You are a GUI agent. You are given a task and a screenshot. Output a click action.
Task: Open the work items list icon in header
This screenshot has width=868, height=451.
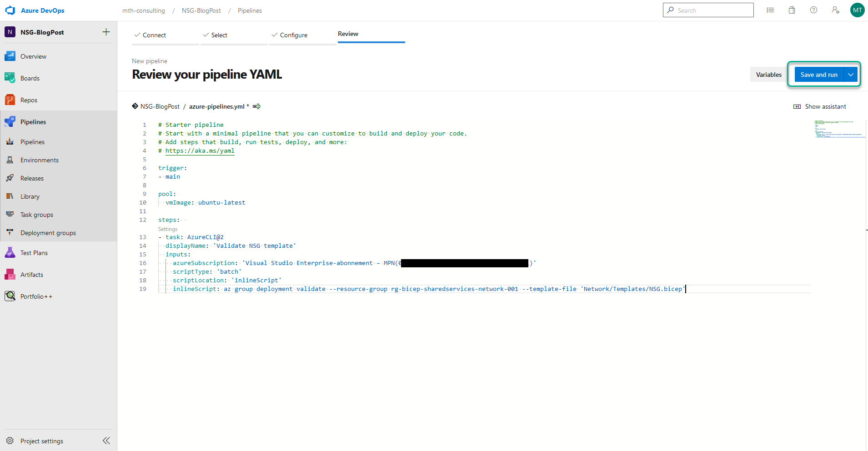click(x=770, y=10)
